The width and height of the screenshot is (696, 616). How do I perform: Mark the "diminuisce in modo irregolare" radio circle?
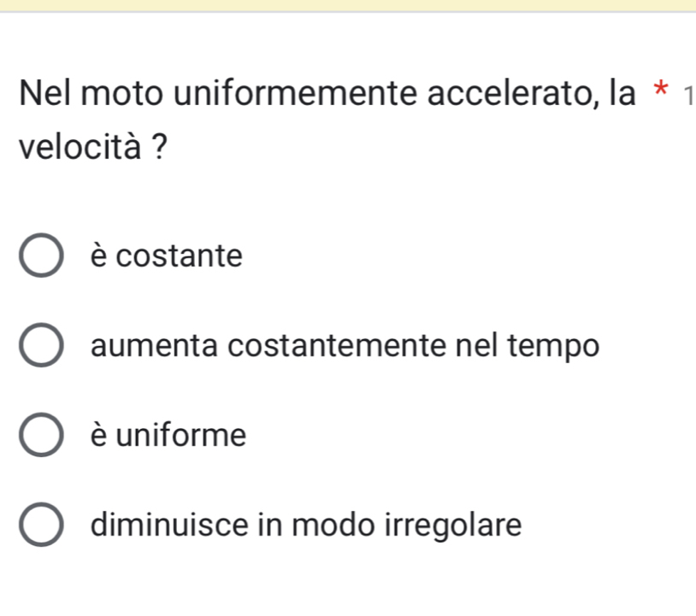click(x=40, y=525)
